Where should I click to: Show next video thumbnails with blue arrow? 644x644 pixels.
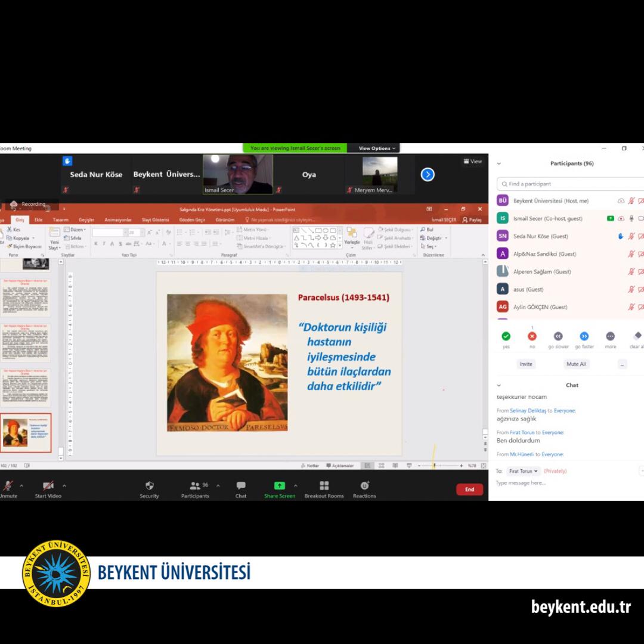click(x=428, y=175)
